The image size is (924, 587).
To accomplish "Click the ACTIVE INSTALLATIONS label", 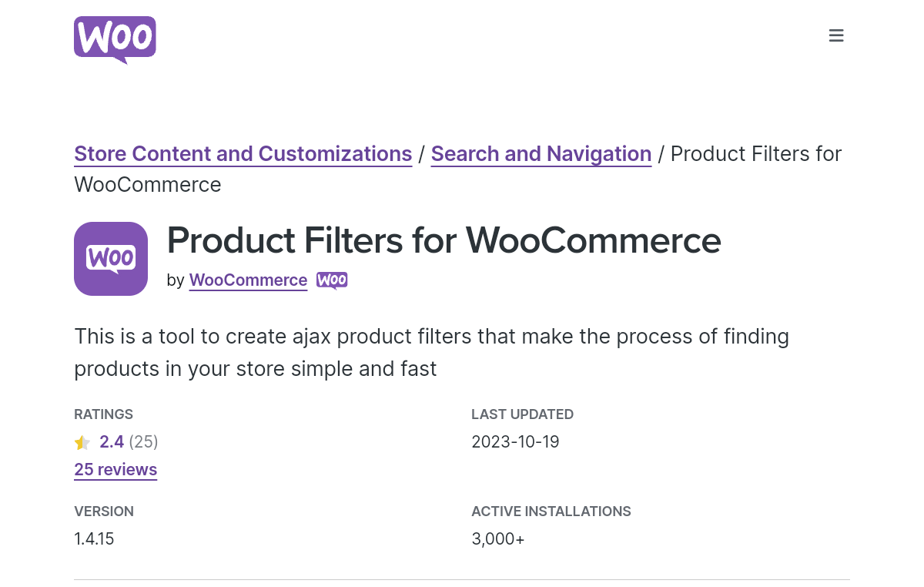I will tap(551, 512).
